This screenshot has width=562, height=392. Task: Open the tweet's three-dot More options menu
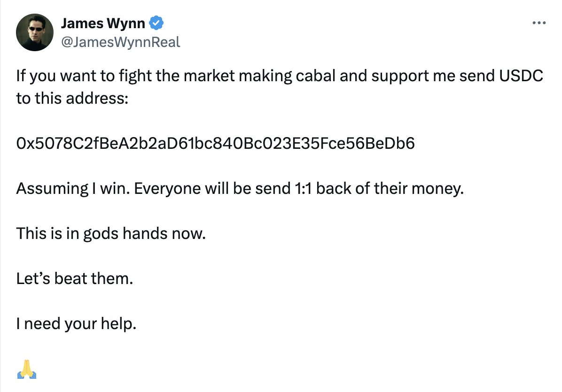coord(539,23)
